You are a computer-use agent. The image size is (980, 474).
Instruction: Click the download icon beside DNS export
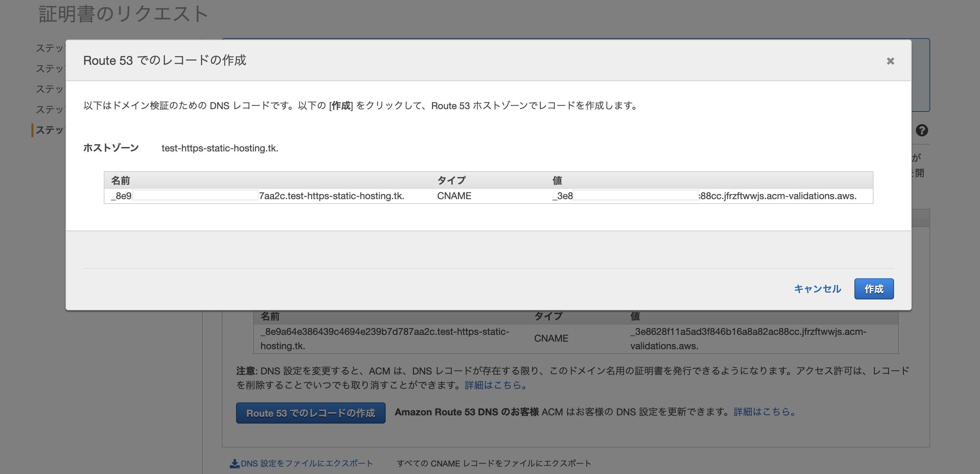234,463
